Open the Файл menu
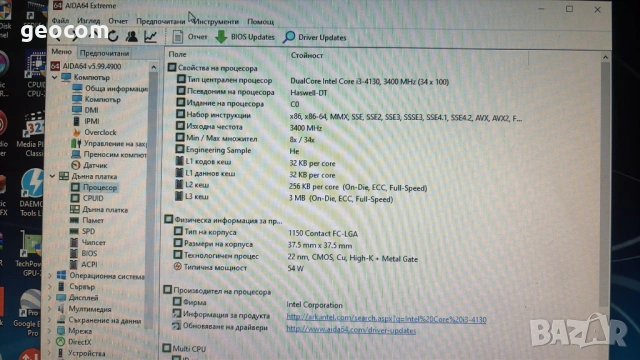Image resolution: width=640 pixels, height=360 pixels. [60, 20]
